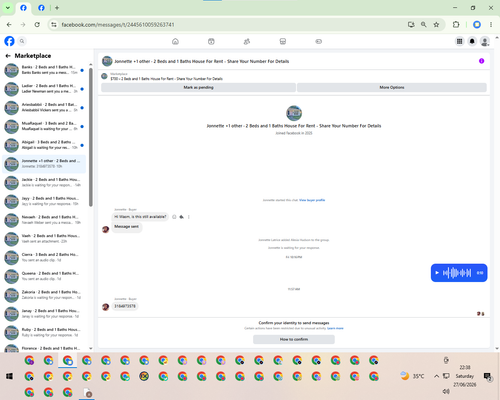Open the Queena conversation

pos(44,276)
